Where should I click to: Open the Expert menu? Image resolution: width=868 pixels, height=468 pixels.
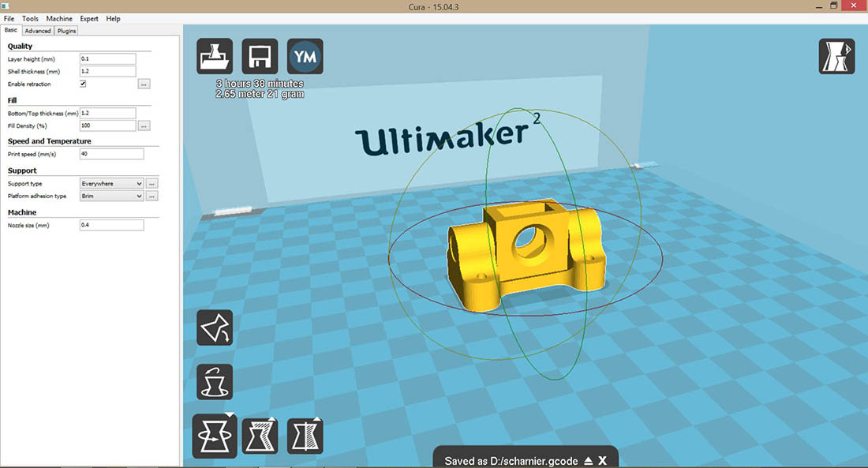[88, 18]
